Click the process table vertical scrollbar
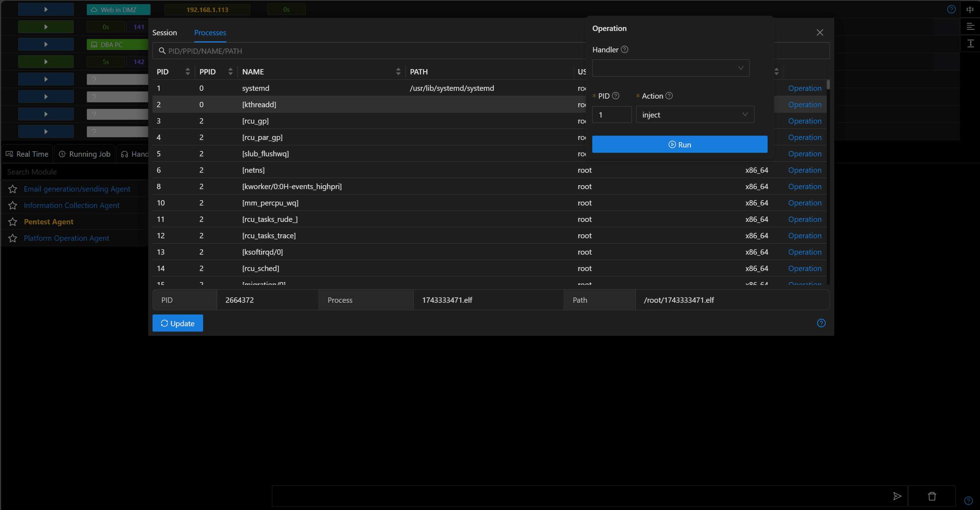Image resolution: width=980 pixels, height=510 pixels. click(828, 84)
